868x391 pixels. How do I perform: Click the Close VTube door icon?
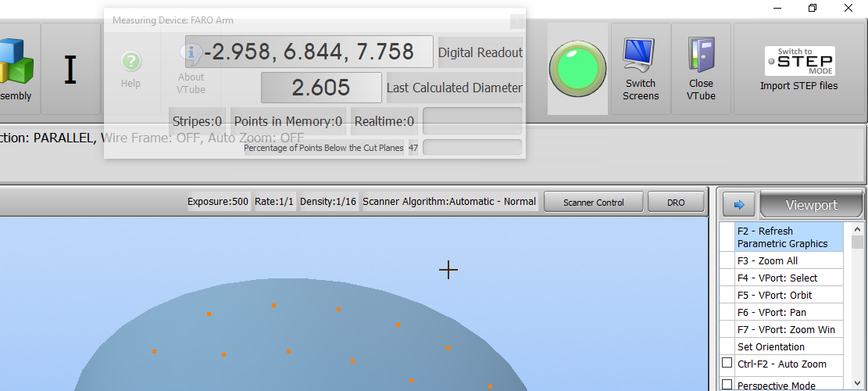pos(701,56)
